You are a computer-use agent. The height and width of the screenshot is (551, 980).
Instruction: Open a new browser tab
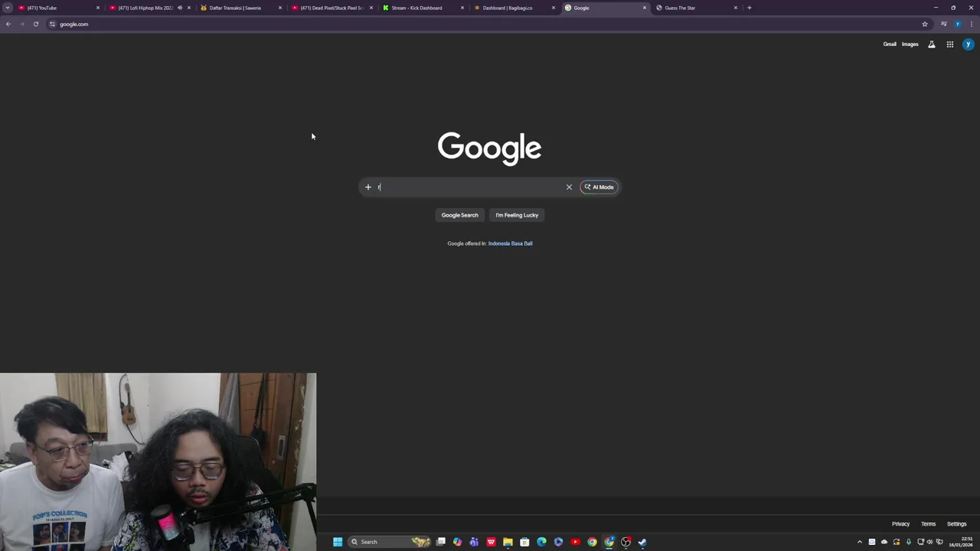(x=750, y=8)
